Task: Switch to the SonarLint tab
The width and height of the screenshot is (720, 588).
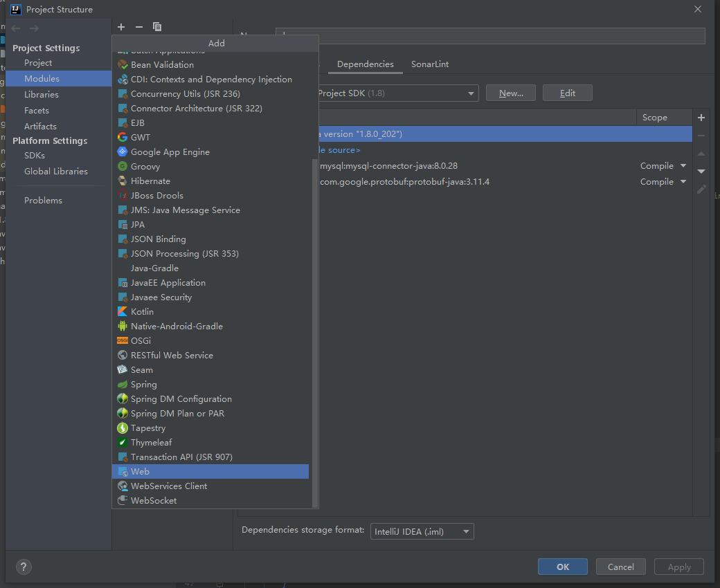Action: [430, 64]
